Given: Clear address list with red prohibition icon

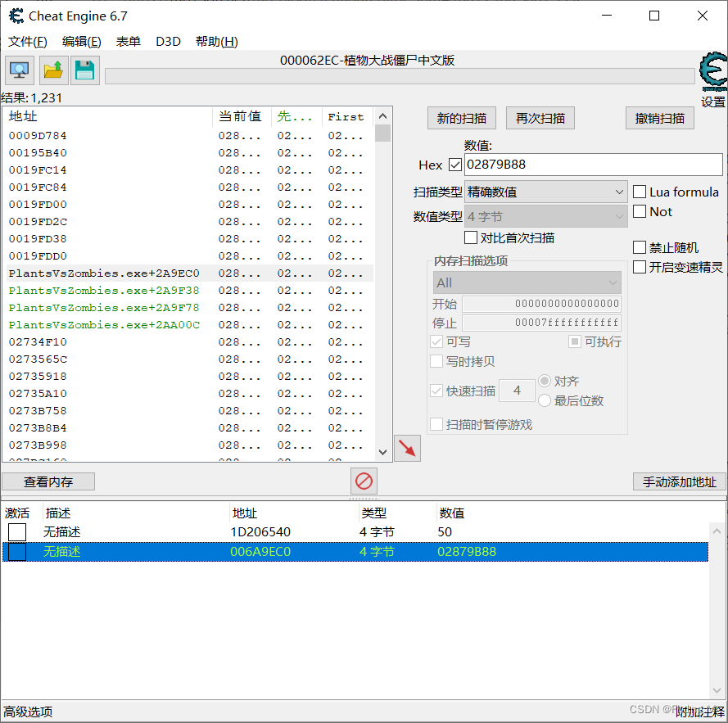Looking at the screenshot, I should (364, 481).
